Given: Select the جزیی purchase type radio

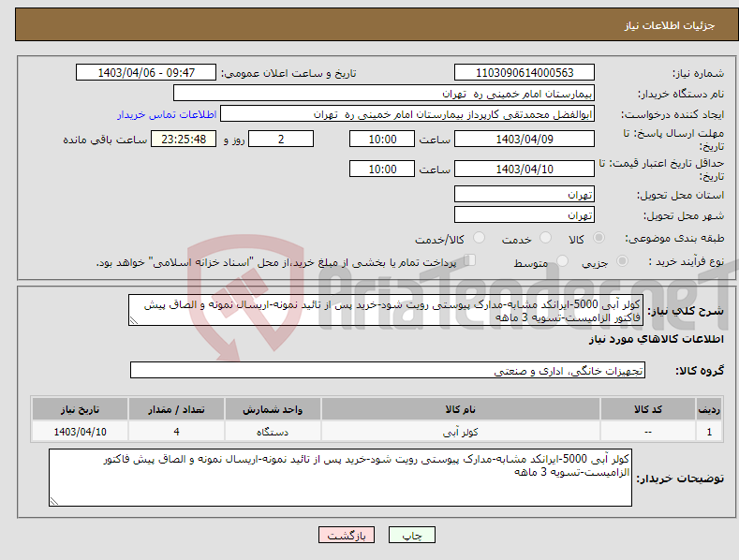Looking at the screenshot, I should [x=622, y=261].
